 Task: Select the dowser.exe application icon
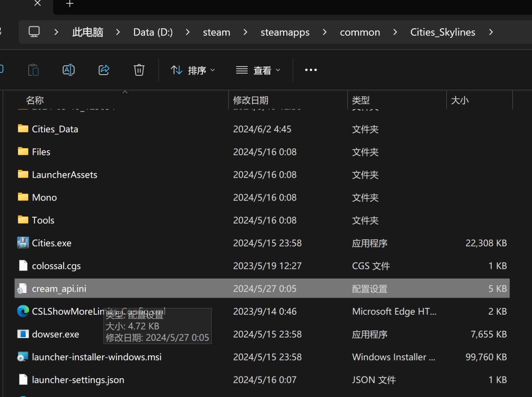pos(23,334)
